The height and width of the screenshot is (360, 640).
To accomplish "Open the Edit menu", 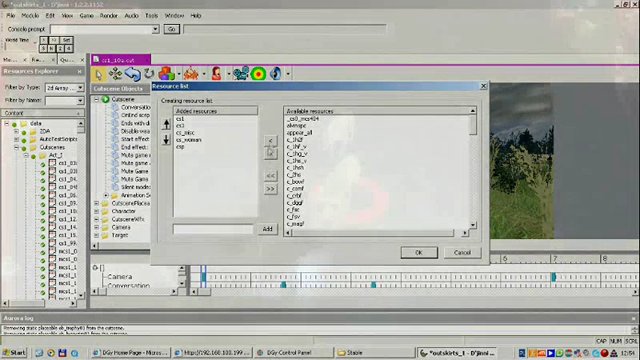I will click(50, 16).
